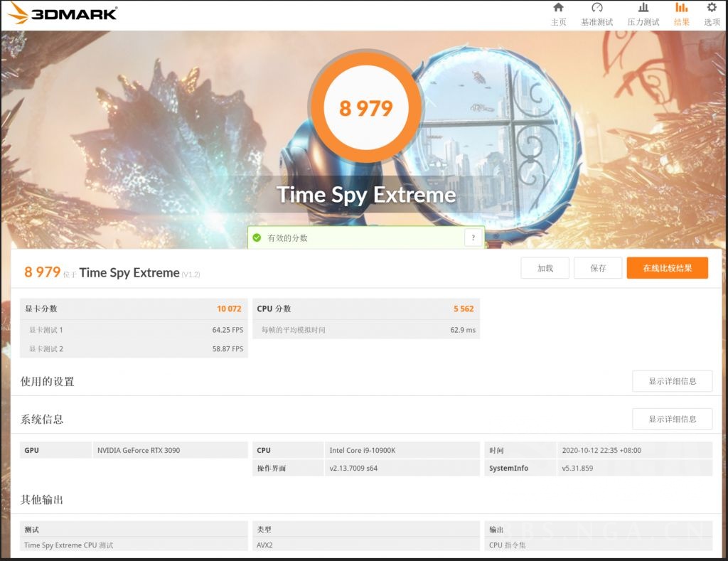Open the home icon tab
728x561 pixels.
(x=559, y=7)
